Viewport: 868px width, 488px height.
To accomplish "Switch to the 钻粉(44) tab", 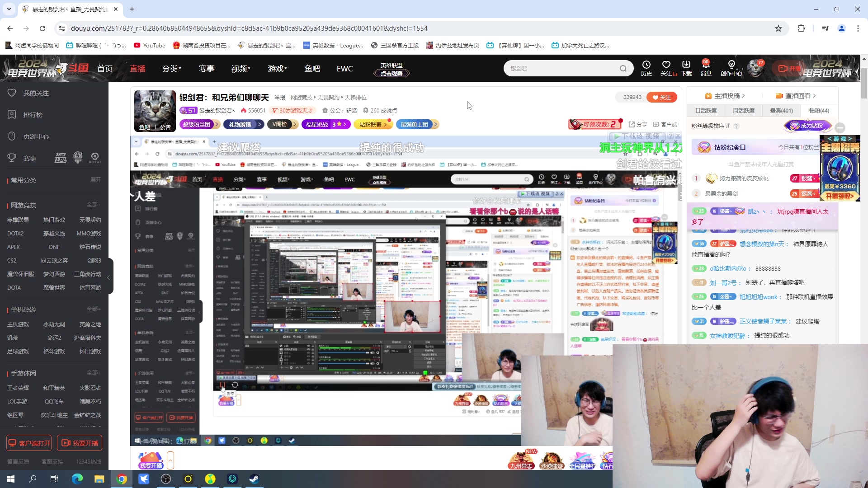I will click(820, 110).
